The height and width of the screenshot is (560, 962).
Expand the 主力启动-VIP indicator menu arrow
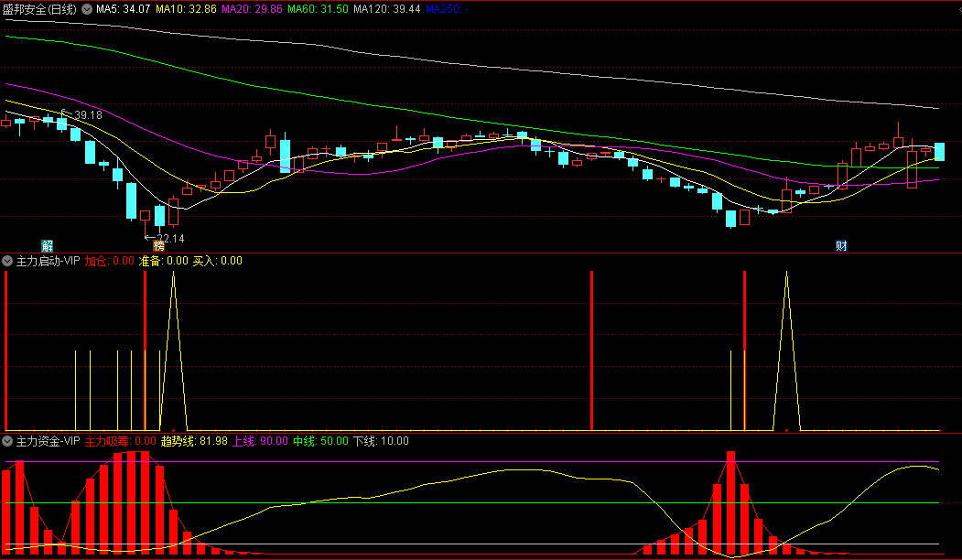tap(7, 261)
